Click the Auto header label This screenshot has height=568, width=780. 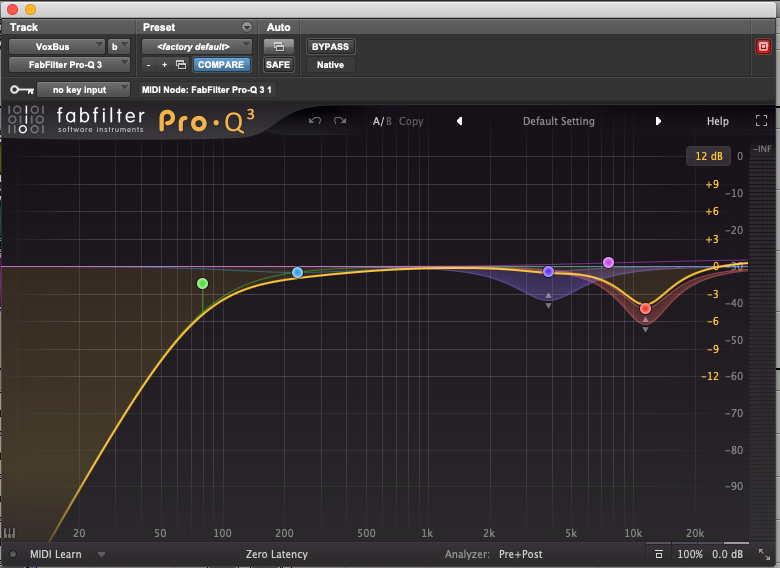coord(279,27)
